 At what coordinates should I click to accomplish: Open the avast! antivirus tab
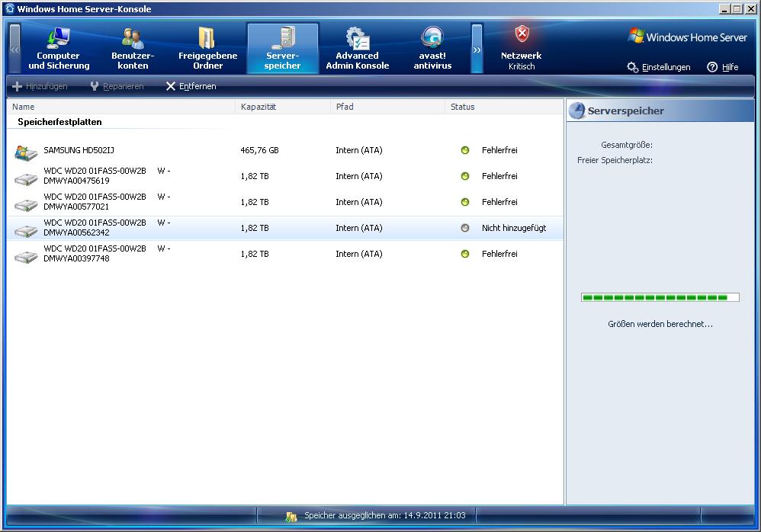(x=432, y=49)
